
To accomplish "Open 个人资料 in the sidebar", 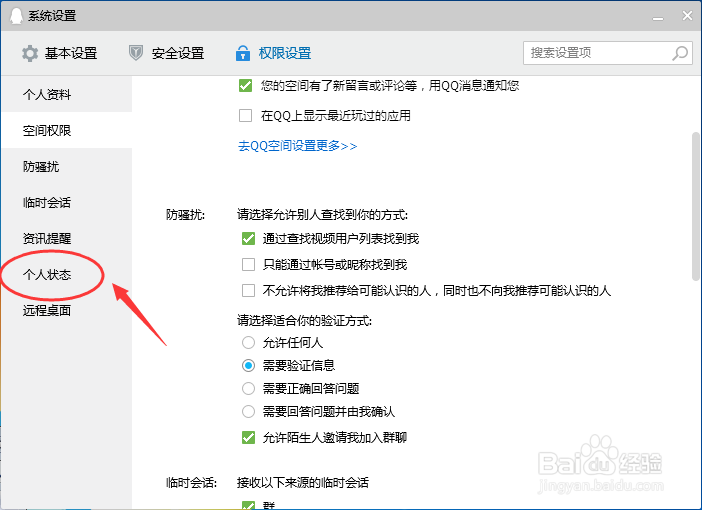I will 67,94.
